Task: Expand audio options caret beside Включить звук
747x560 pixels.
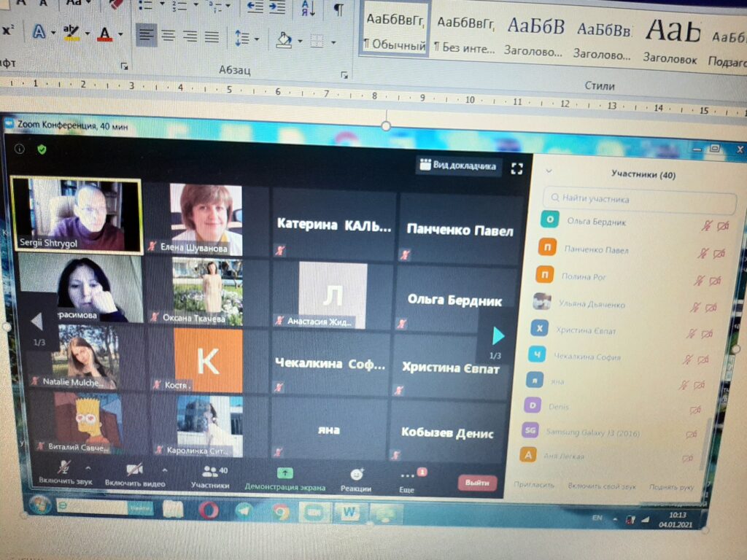Action: tap(88, 469)
